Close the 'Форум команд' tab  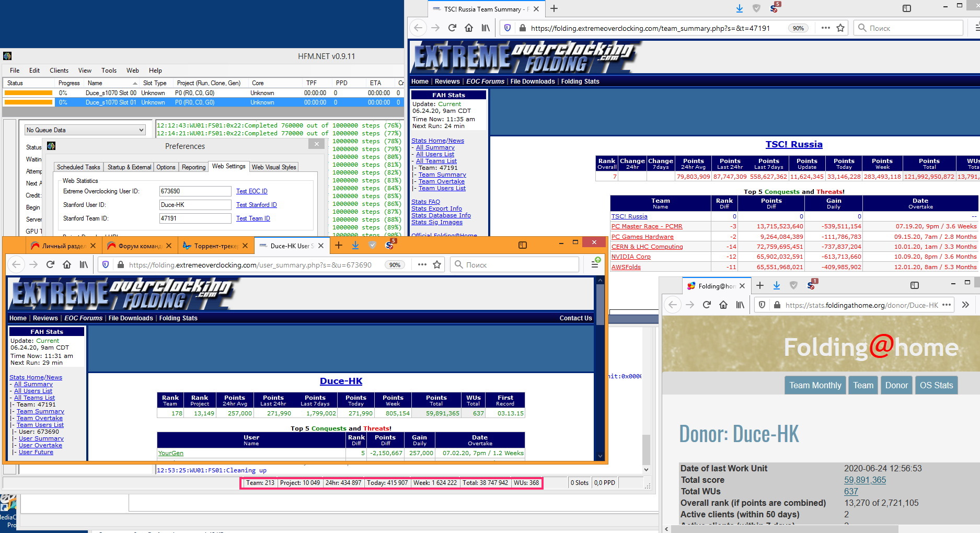pyautogui.click(x=169, y=246)
